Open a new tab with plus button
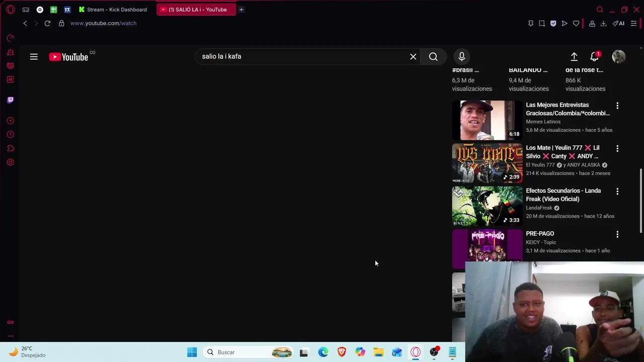The image size is (644, 362). click(x=242, y=10)
